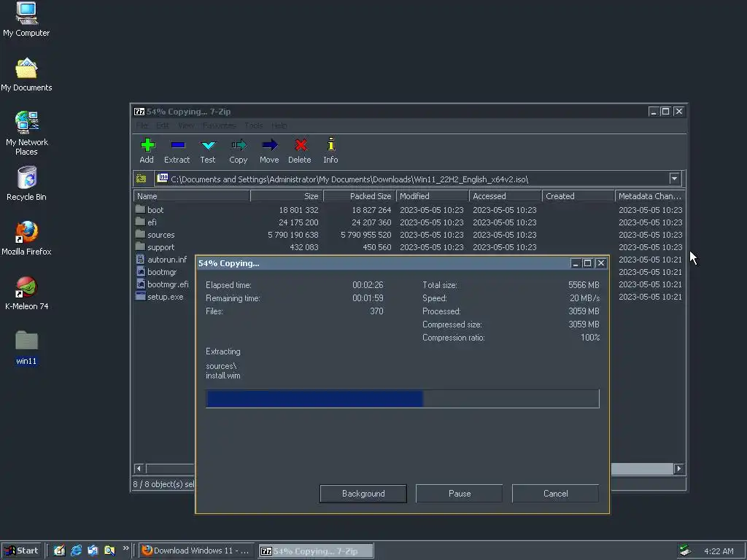Sort by Packed Size column header
The width and height of the screenshot is (747, 560).
coord(360,195)
